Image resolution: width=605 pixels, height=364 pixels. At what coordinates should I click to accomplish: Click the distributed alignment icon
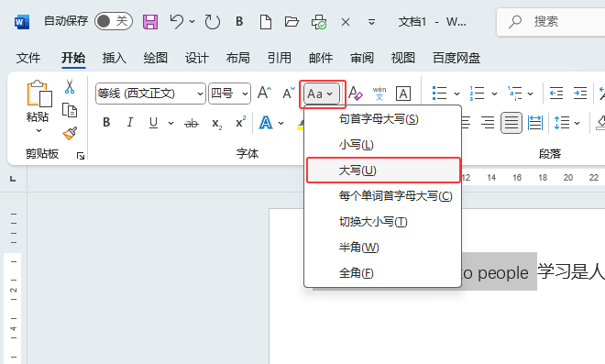pos(535,123)
